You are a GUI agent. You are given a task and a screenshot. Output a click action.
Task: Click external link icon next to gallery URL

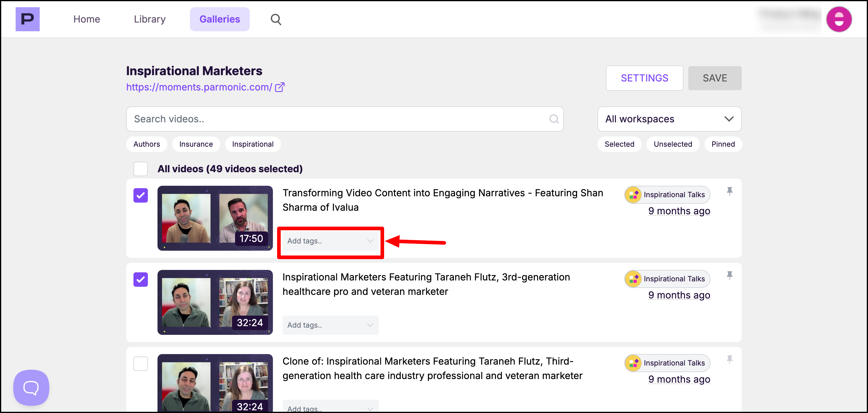click(x=279, y=87)
